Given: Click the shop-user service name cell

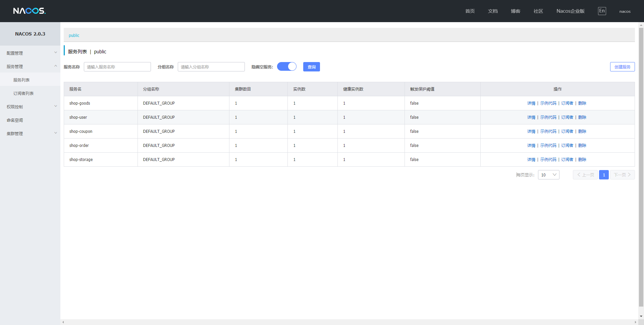Looking at the screenshot, I should click(101, 117).
